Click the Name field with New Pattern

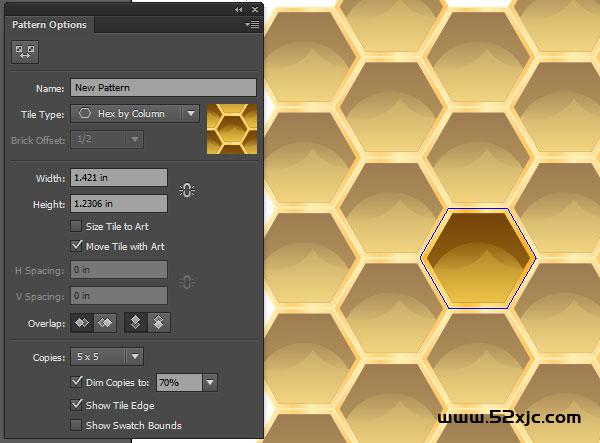[x=163, y=88]
